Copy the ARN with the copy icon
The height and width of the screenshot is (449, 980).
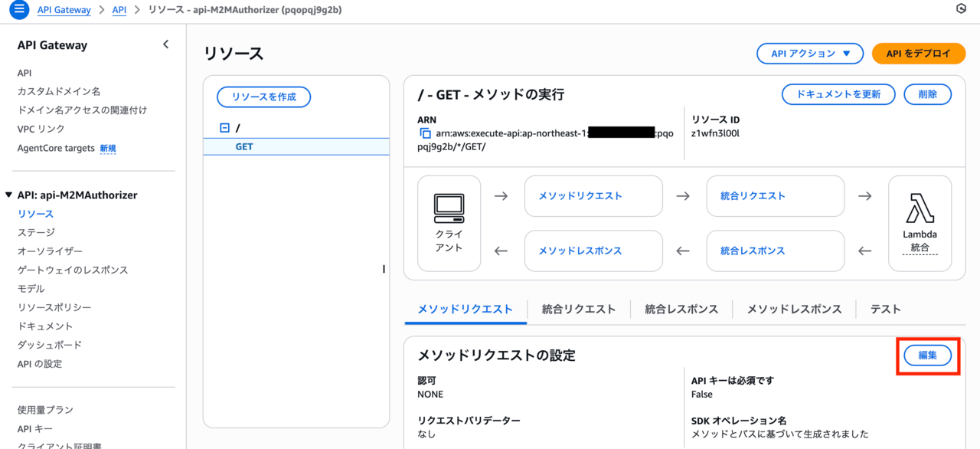click(x=425, y=133)
